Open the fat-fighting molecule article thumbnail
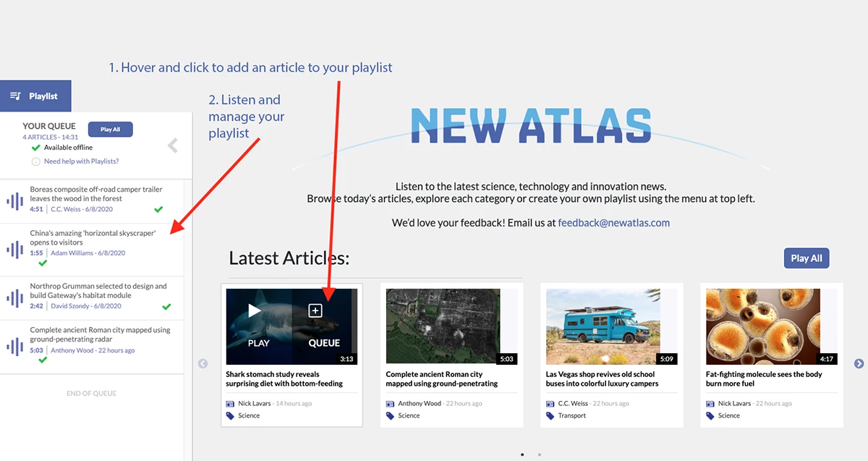 pos(762,326)
